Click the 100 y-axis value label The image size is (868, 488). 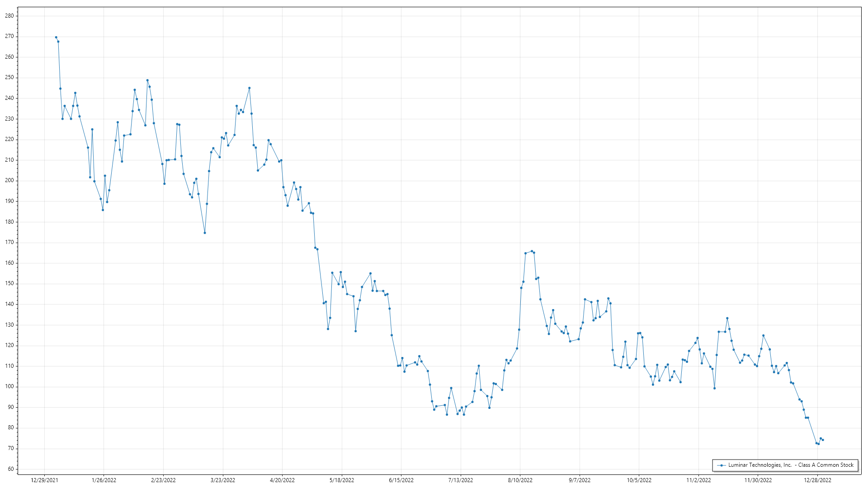tap(9, 387)
